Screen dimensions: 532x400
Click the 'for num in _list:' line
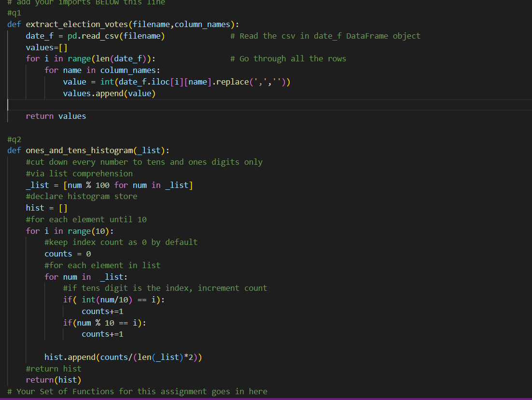(86, 277)
